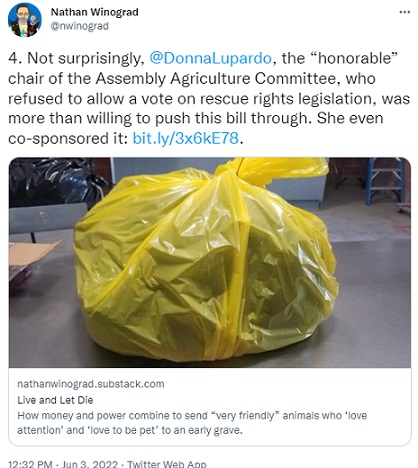This screenshot has width=418, height=468.
Task: Open the Twitter Web App source link
Action: 167,464
